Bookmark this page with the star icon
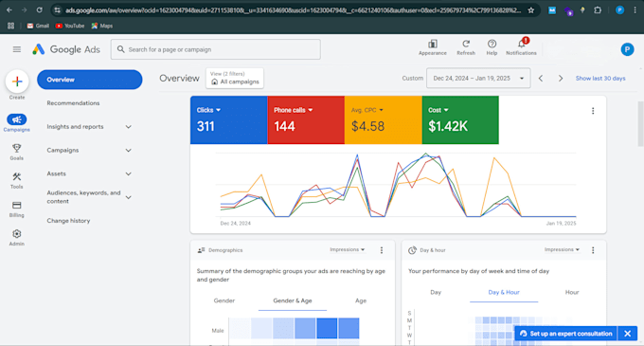This screenshot has height=346, width=644. pyautogui.click(x=531, y=10)
